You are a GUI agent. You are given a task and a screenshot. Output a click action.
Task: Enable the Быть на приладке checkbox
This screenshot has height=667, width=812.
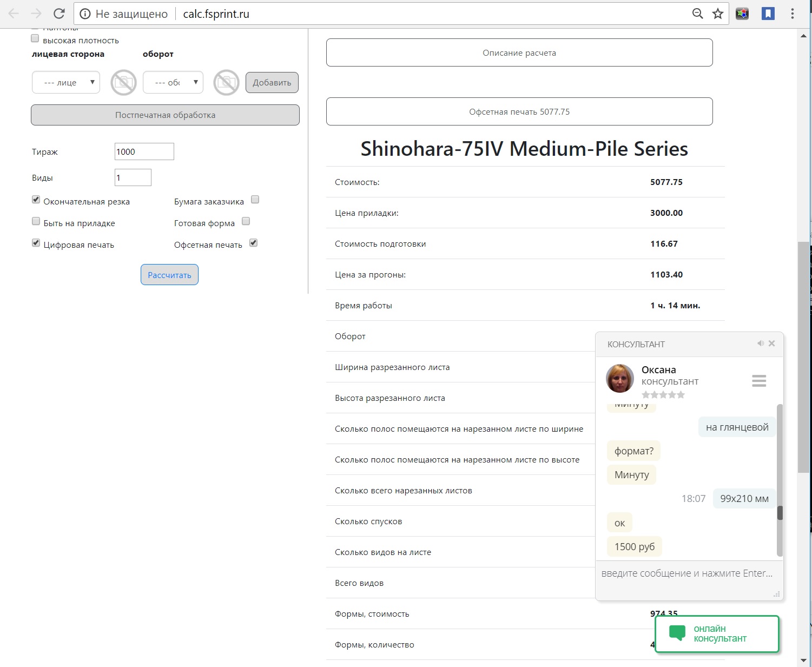coord(36,221)
